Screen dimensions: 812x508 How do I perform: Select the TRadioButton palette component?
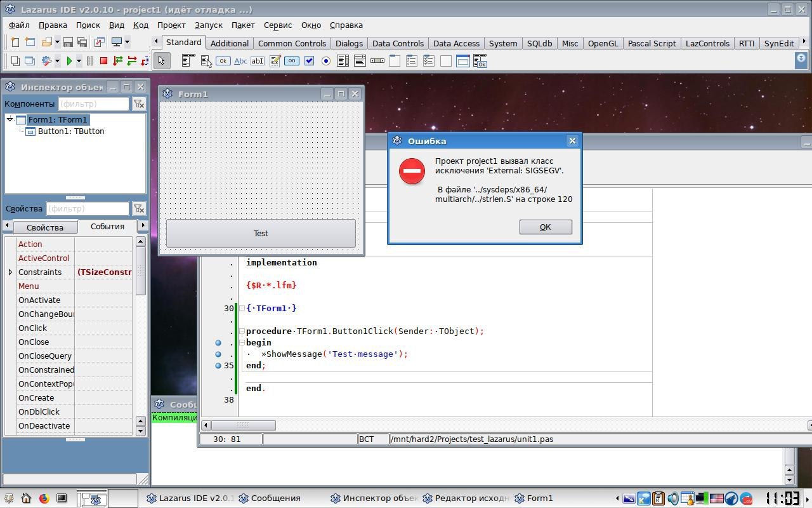[x=326, y=61]
